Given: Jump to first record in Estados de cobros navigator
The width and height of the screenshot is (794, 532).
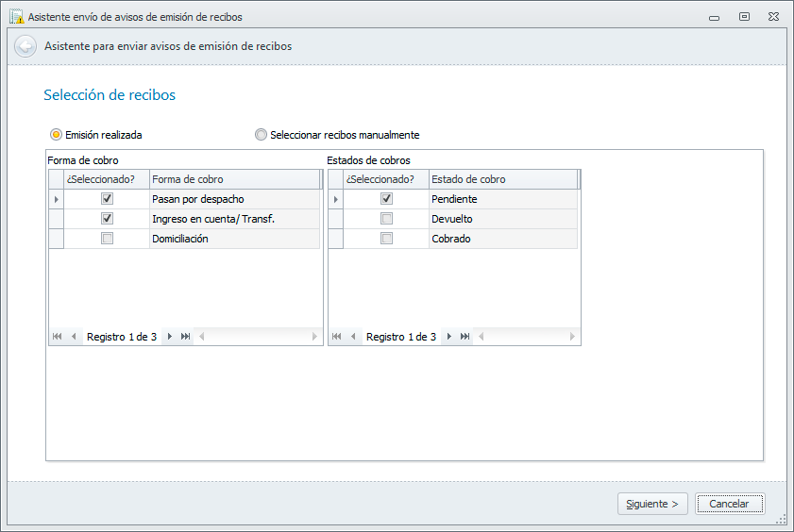Looking at the screenshot, I should (337, 337).
